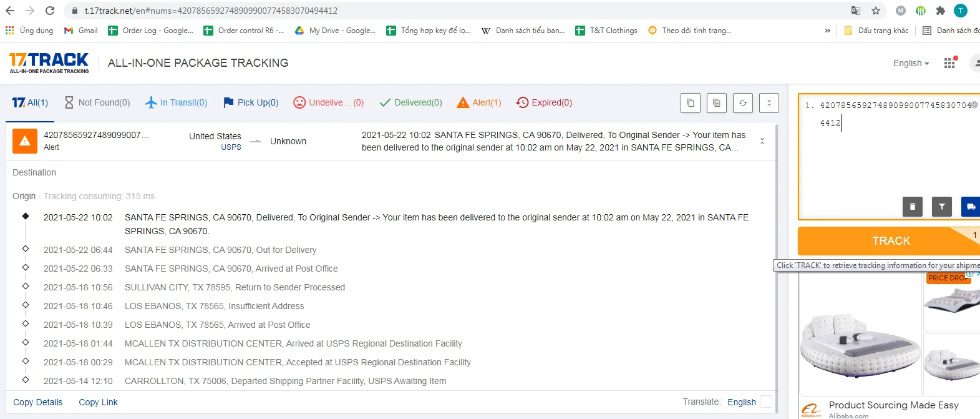Viewport: 980px width, 419px height.
Task: Select the Pick Up(0) tab
Action: click(251, 102)
